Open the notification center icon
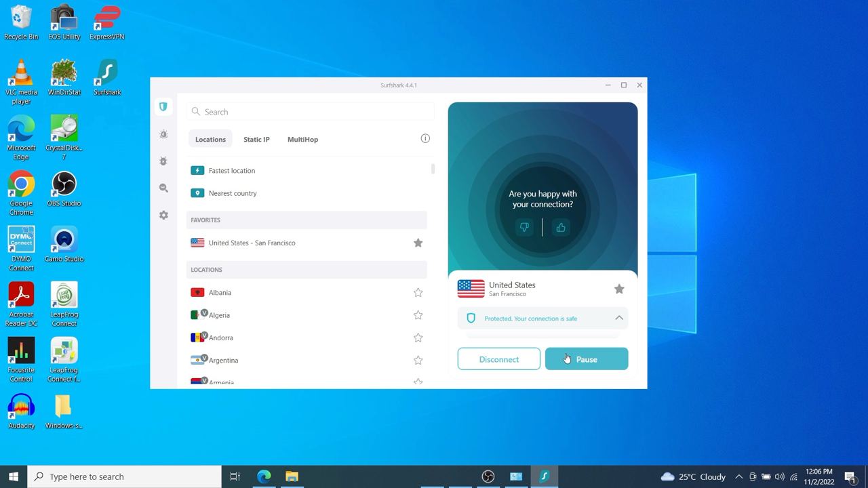Screen dimensions: 868x488 (850, 476)
